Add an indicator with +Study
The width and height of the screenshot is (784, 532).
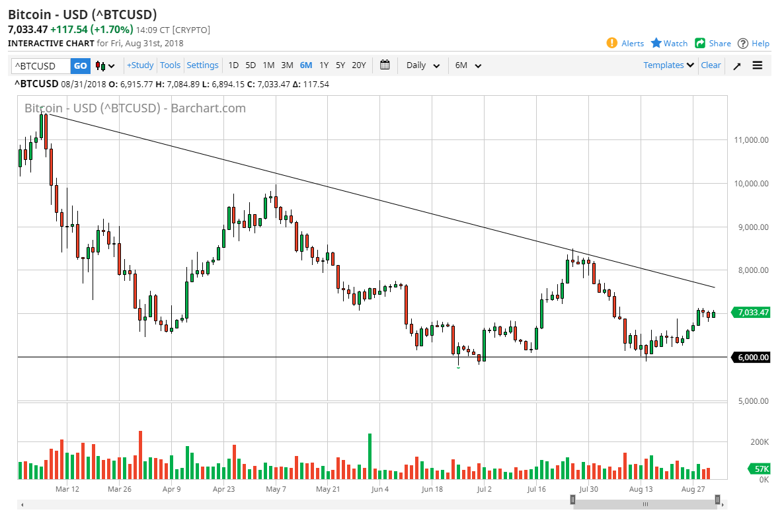(139, 65)
